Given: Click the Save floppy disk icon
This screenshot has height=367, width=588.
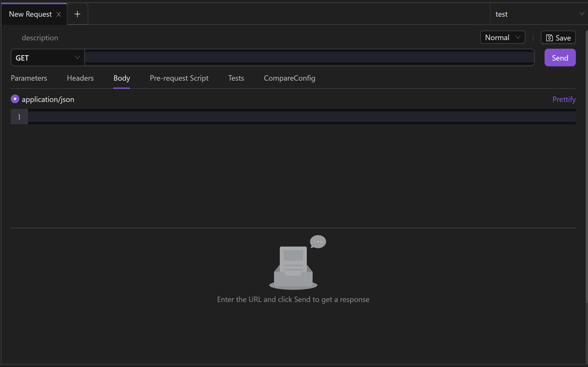Looking at the screenshot, I should pos(550,38).
